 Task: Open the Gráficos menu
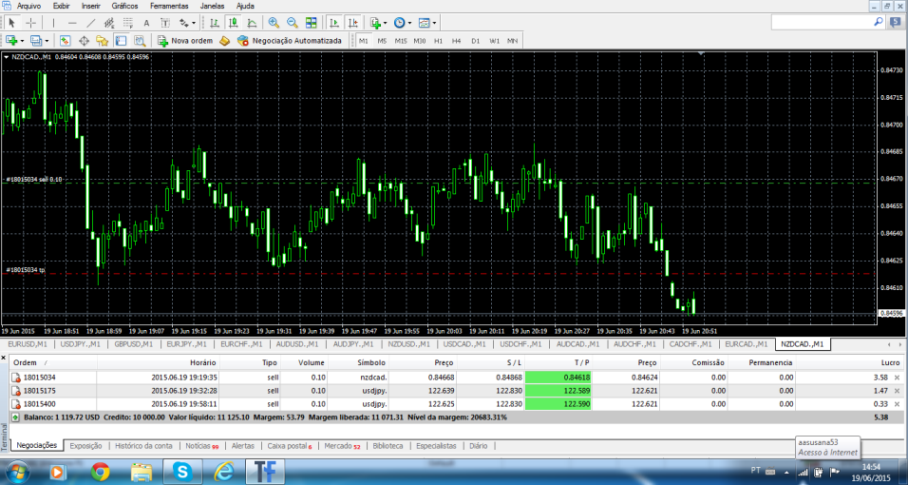125,6
